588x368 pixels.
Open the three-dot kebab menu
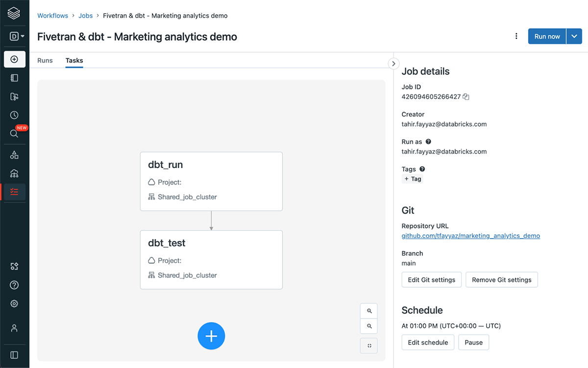pos(516,36)
